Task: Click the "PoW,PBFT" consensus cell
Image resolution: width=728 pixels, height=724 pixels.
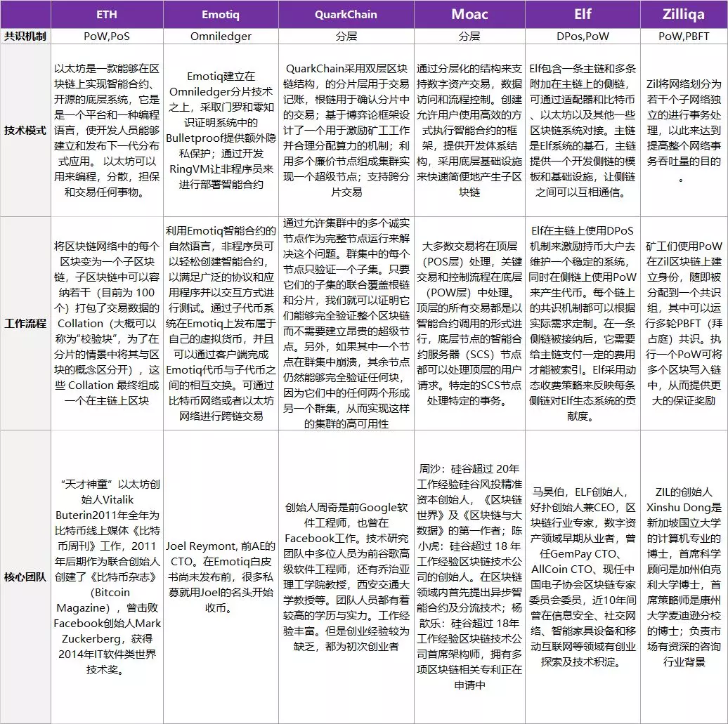Action: pos(684,37)
